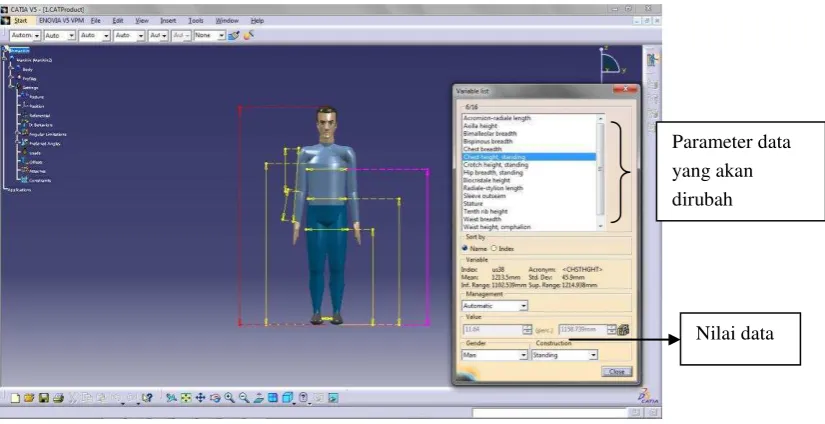
Task: Open the Gender Man dropdown
Action: [x=495, y=355]
